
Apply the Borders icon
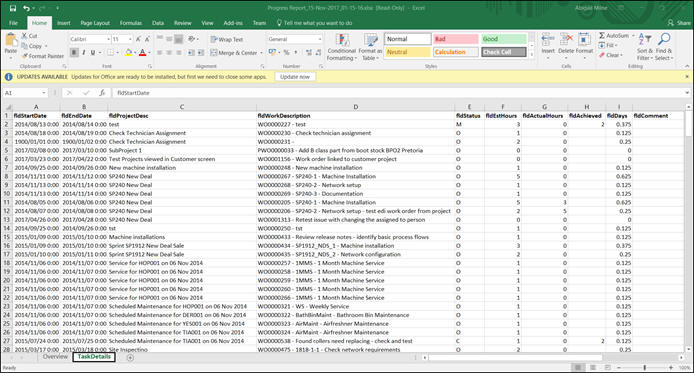click(x=110, y=53)
